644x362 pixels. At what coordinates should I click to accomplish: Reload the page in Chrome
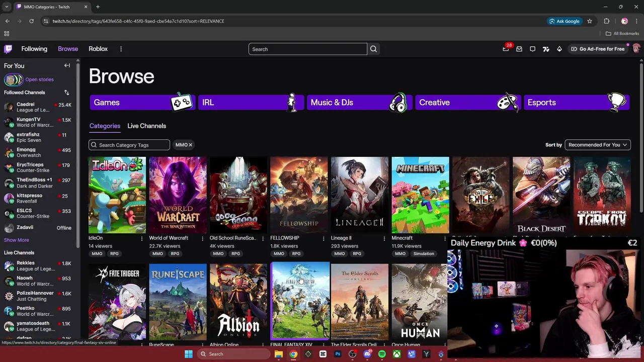click(31, 21)
